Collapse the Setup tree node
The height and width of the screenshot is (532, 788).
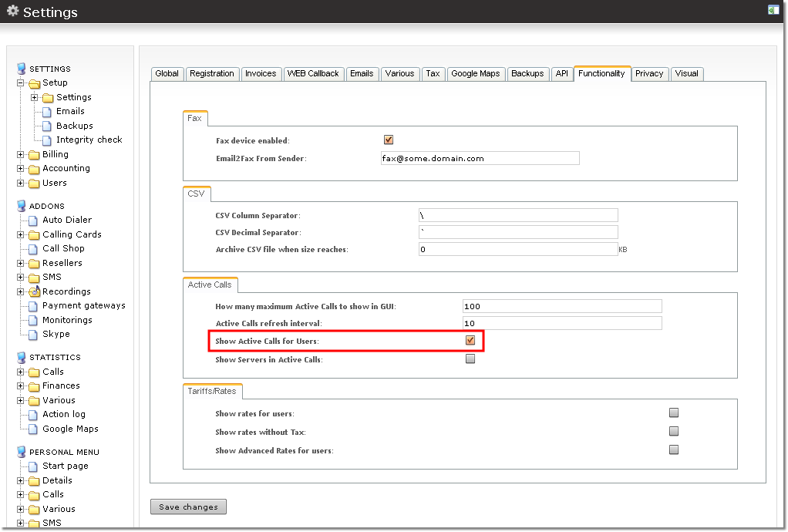click(21, 83)
